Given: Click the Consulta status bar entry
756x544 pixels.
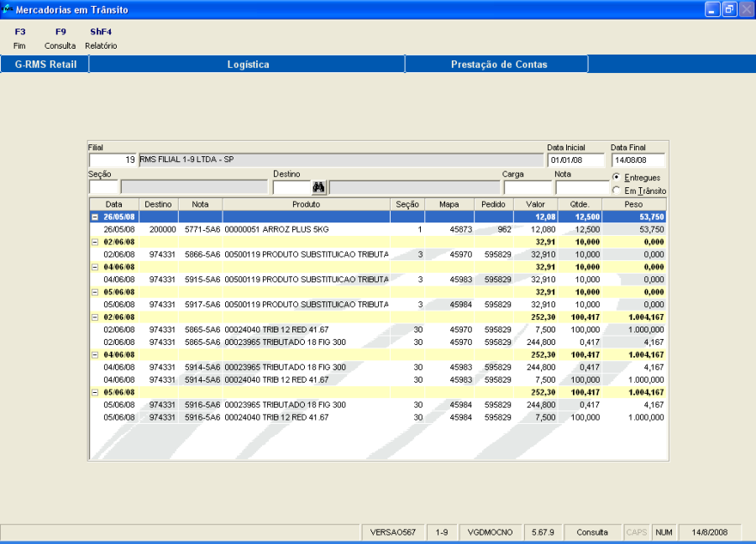Looking at the screenshot, I should pyautogui.click(x=592, y=532).
